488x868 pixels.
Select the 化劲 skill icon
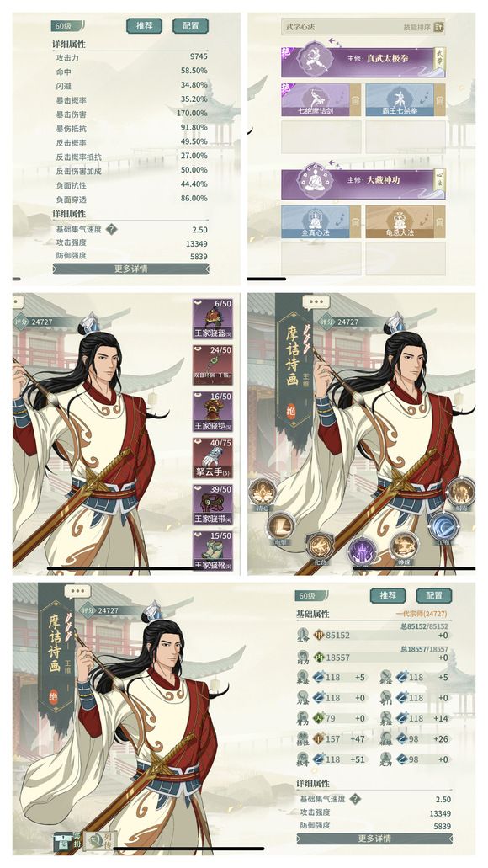tap(319, 546)
